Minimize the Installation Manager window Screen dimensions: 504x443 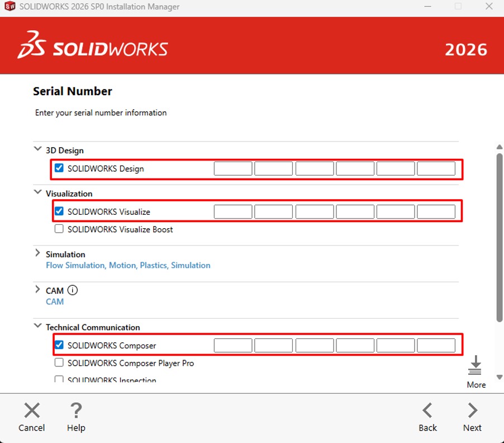click(x=427, y=7)
